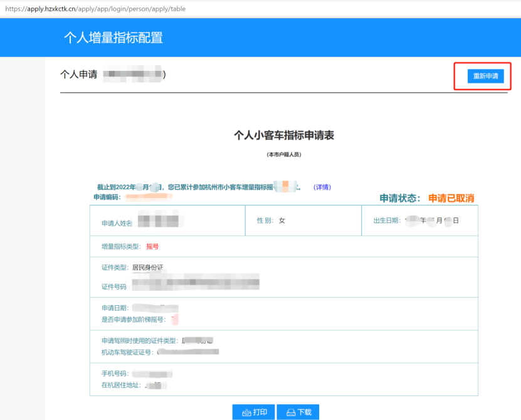521x420 pixels.
Task: Click the 申请日期 application date label
Action: tap(115, 308)
